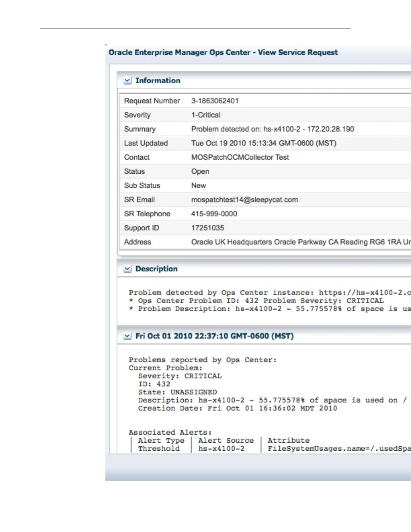Click the Threshold alert type cell

click(159, 448)
